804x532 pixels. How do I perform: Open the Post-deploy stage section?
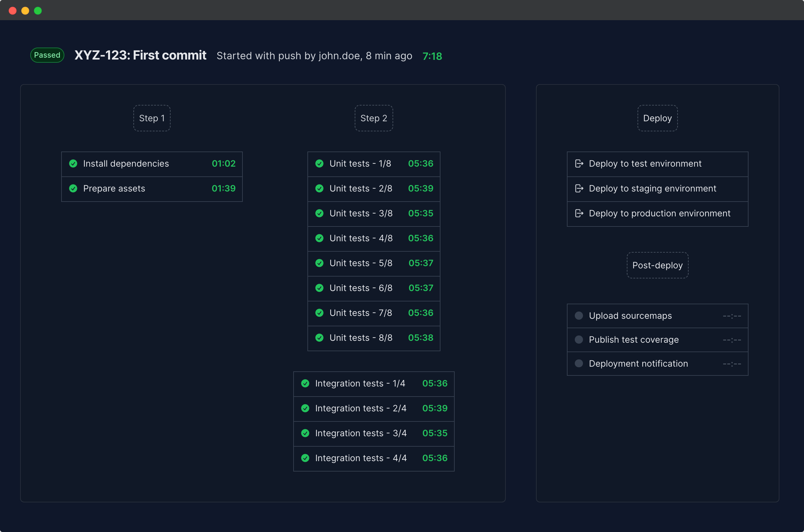click(657, 265)
